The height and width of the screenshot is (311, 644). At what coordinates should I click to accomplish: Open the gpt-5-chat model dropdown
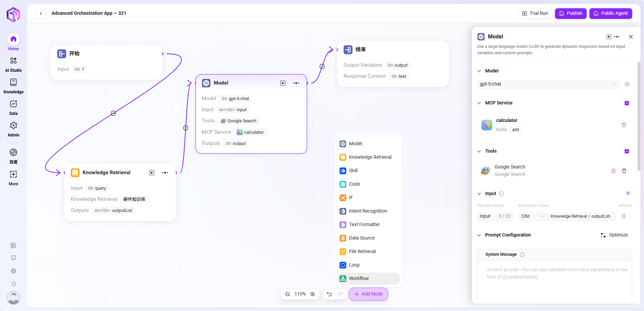[x=548, y=84]
